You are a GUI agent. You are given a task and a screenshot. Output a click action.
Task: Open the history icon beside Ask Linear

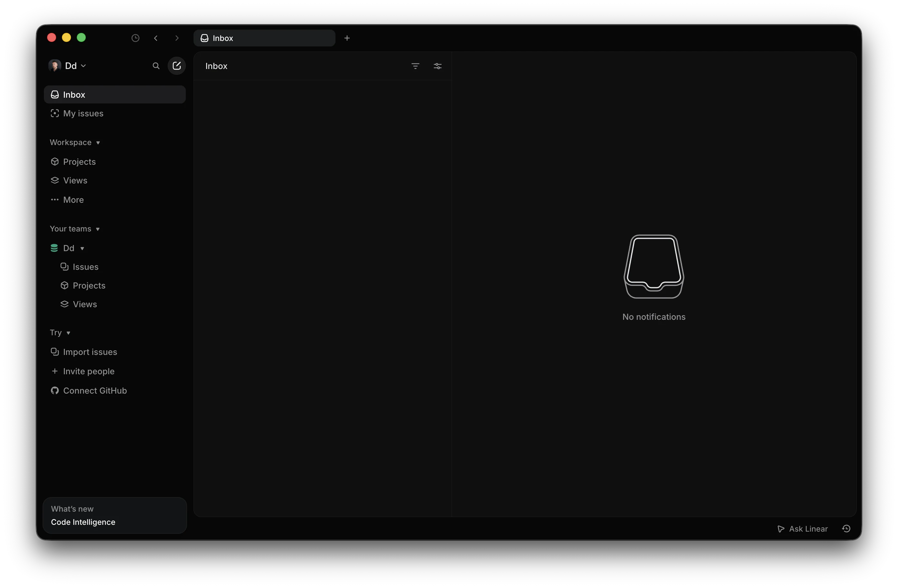[x=846, y=529]
